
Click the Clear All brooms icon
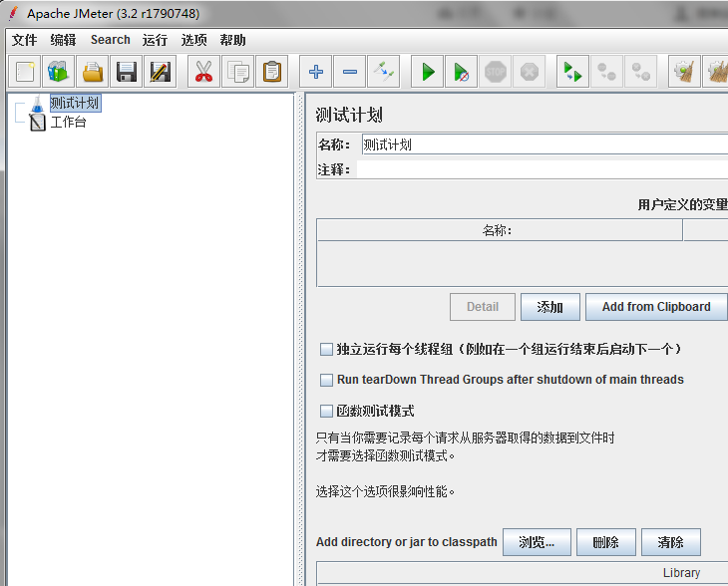(x=716, y=72)
